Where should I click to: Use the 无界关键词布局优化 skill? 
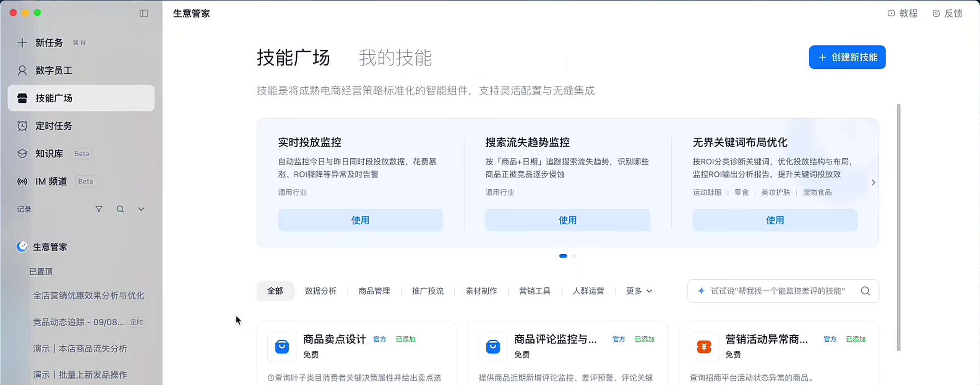tap(775, 220)
